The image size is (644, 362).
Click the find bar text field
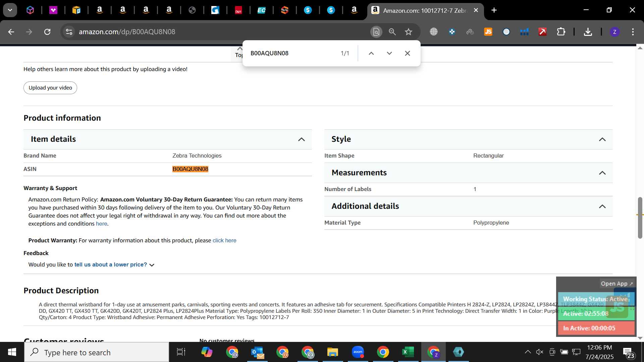(292, 53)
